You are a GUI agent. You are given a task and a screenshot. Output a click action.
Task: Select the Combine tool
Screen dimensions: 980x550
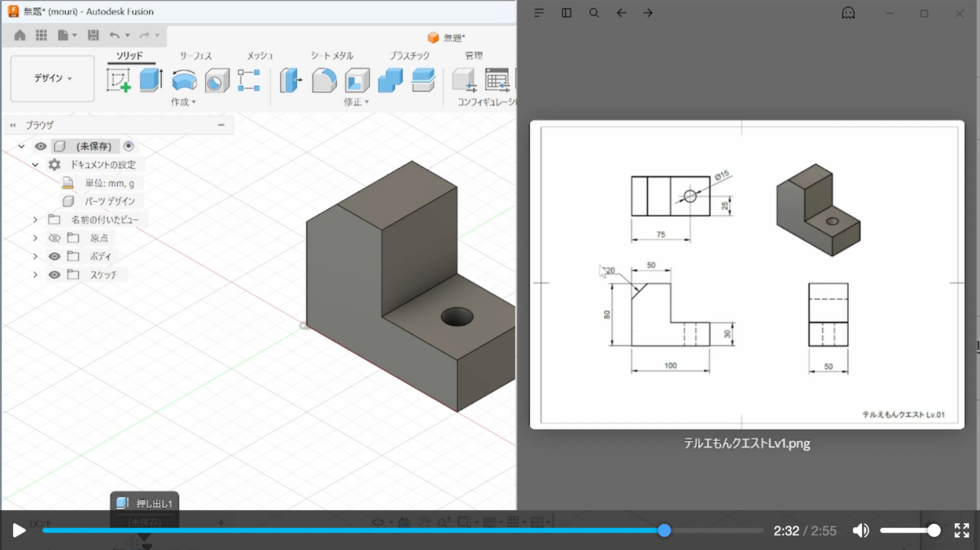point(390,80)
